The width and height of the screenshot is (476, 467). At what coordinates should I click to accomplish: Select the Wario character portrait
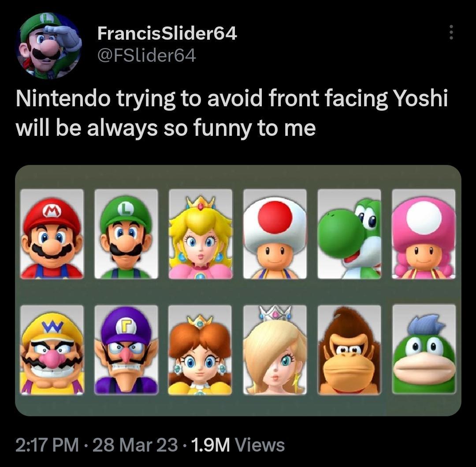coord(52,349)
